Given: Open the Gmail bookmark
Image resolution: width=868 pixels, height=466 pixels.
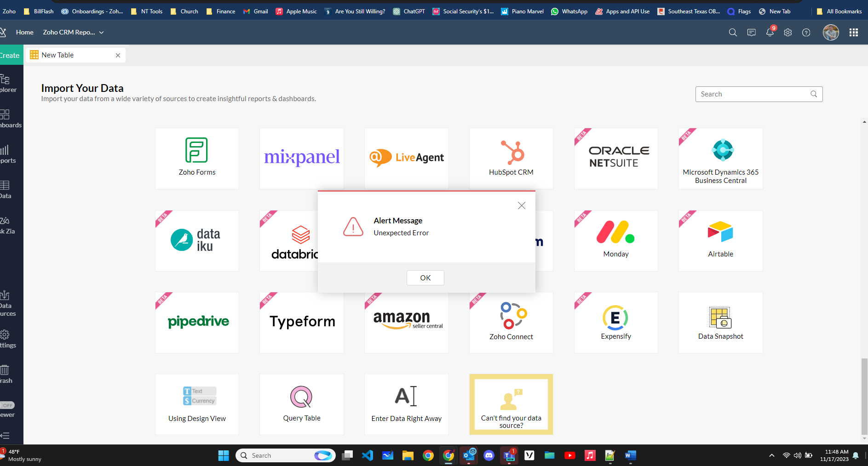Looking at the screenshot, I should pos(255,11).
